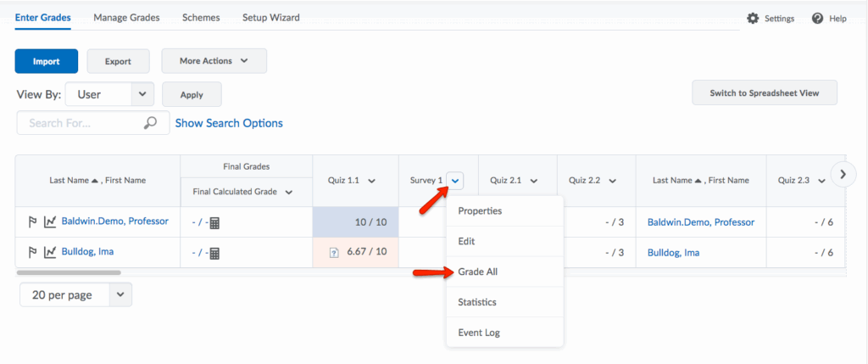
Task: Click the search magnifier icon
Action: point(150,123)
